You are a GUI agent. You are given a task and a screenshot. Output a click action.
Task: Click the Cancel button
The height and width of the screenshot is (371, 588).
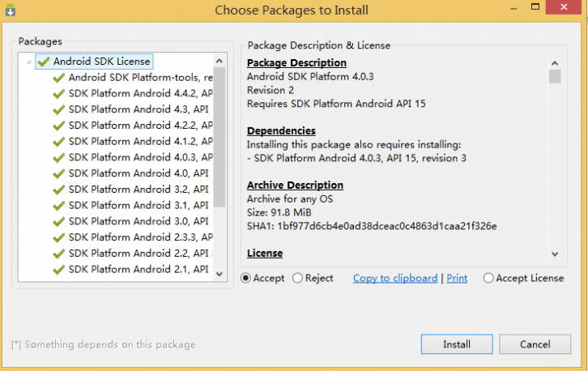[535, 344]
